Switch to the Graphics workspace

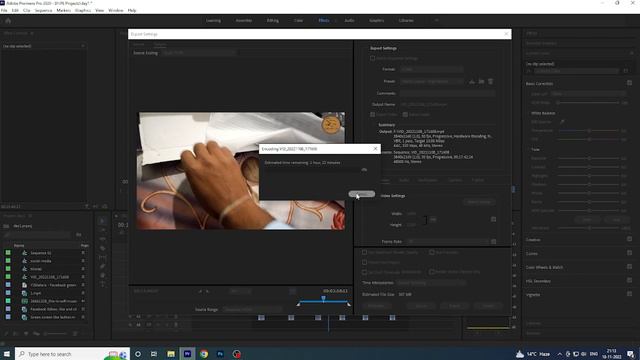[x=376, y=20]
